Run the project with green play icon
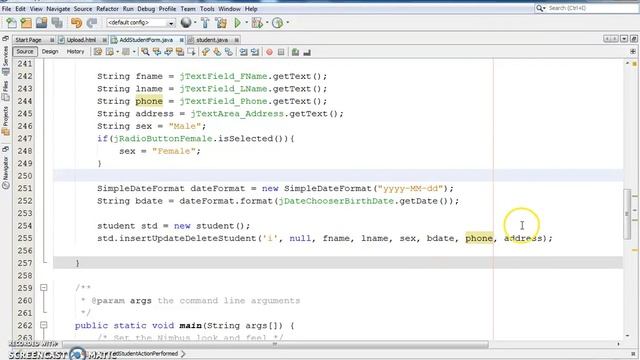The image size is (640, 360). tap(237, 23)
